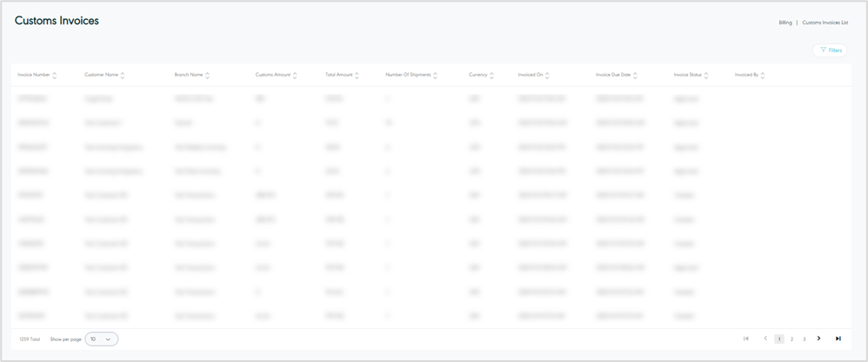
Task: Sort by Invoice Due Date arrows
Action: [636, 76]
